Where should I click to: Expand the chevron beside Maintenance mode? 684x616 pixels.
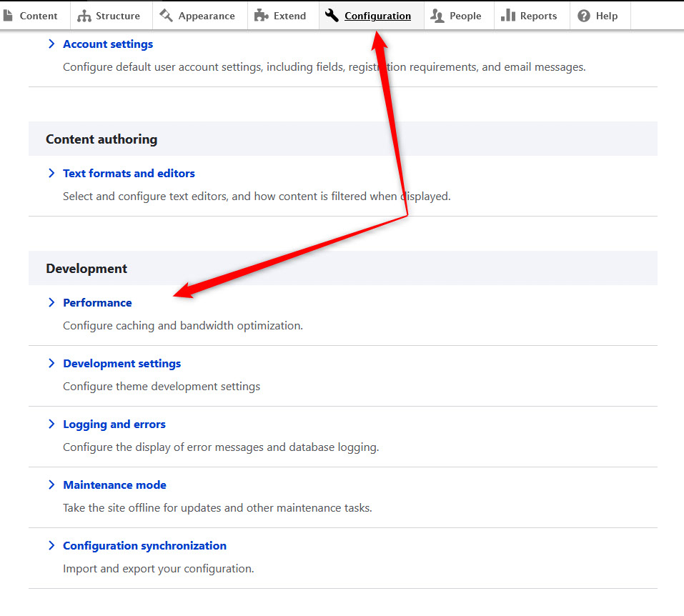tap(51, 485)
